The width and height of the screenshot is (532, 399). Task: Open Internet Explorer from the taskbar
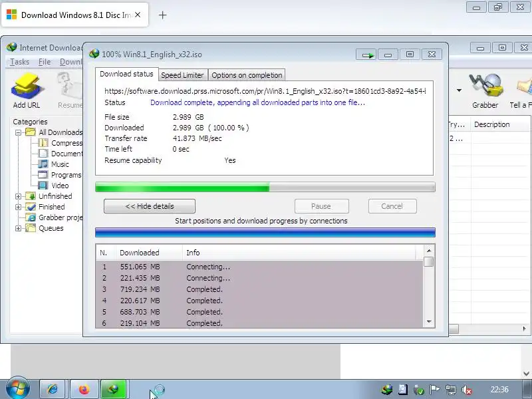[x=53, y=389]
